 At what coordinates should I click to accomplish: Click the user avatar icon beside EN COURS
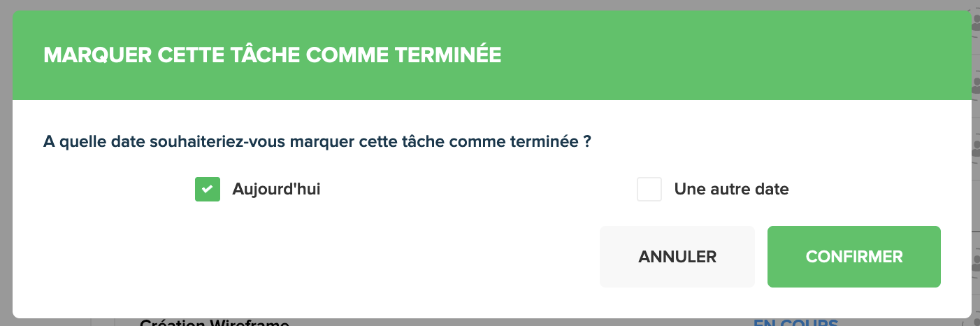click(x=976, y=322)
